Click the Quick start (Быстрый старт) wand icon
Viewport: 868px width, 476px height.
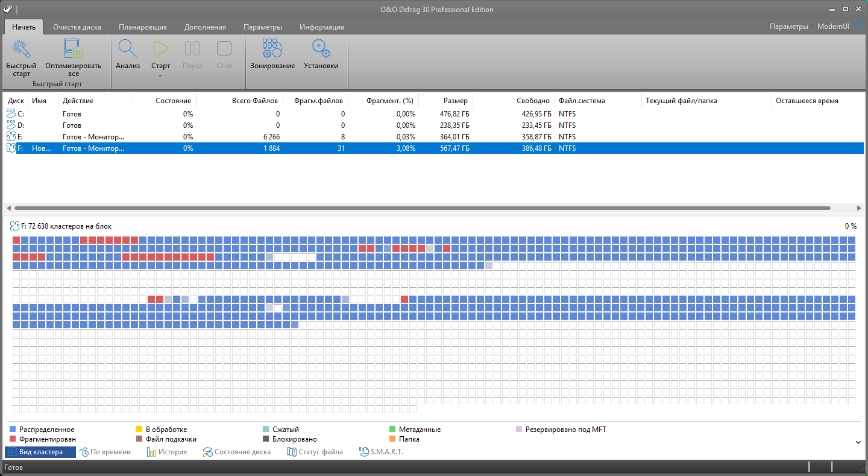click(21, 49)
